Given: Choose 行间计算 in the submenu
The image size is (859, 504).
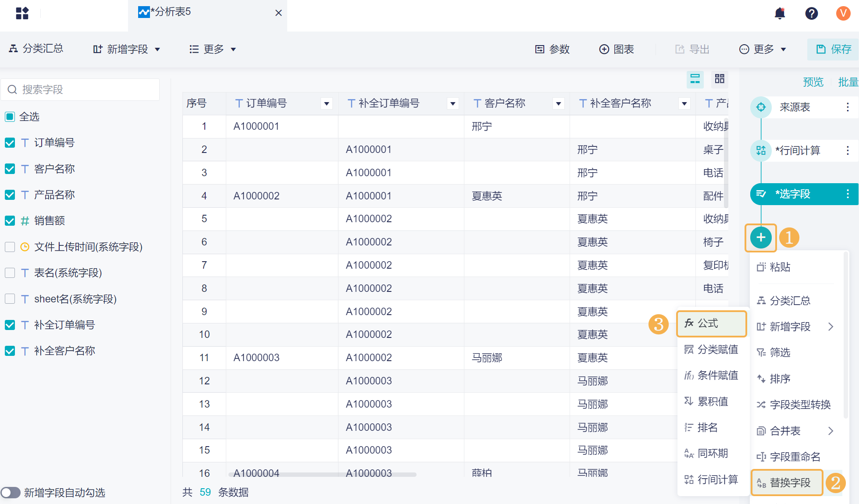Looking at the screenshot, I should pyautogui.click(x=711, y=479).
